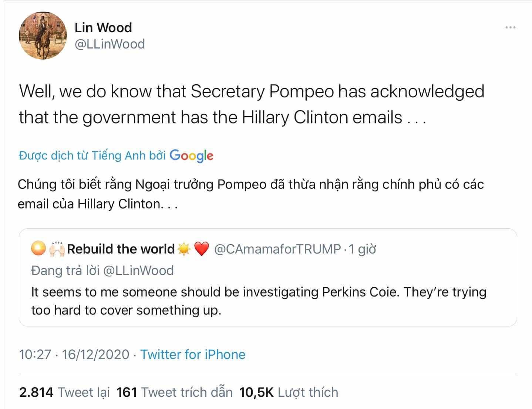View the 10,5K Lượt thích likes list
532x409 pixels.
click(289, 392)
